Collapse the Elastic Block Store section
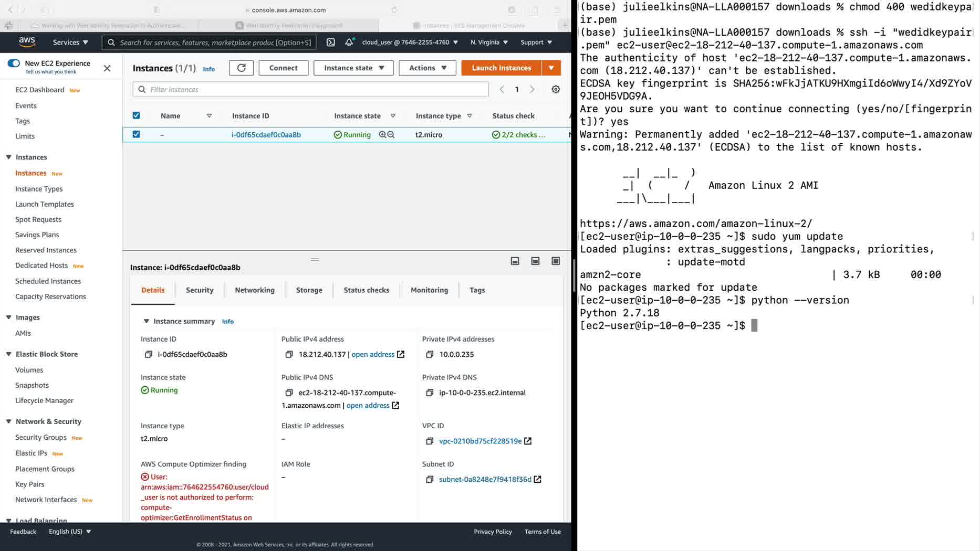The image size is (980, 551). (x=9, y=354)
